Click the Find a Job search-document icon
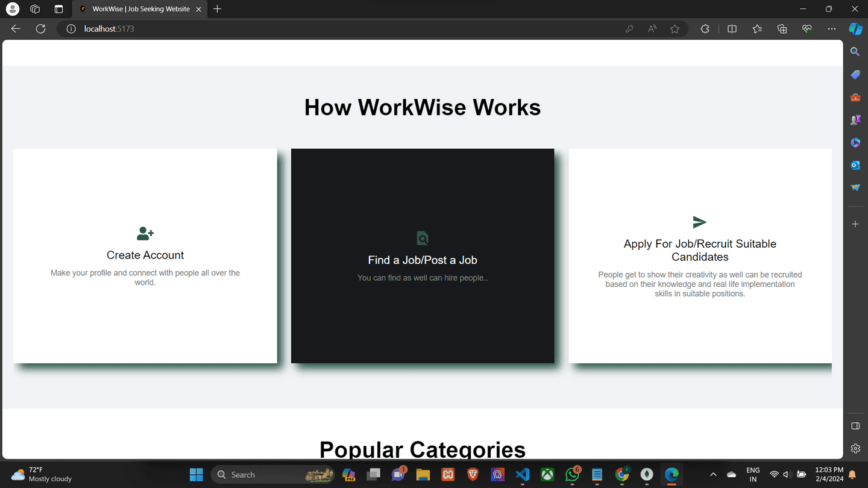 pyautogui.click(x=423, y=238)
